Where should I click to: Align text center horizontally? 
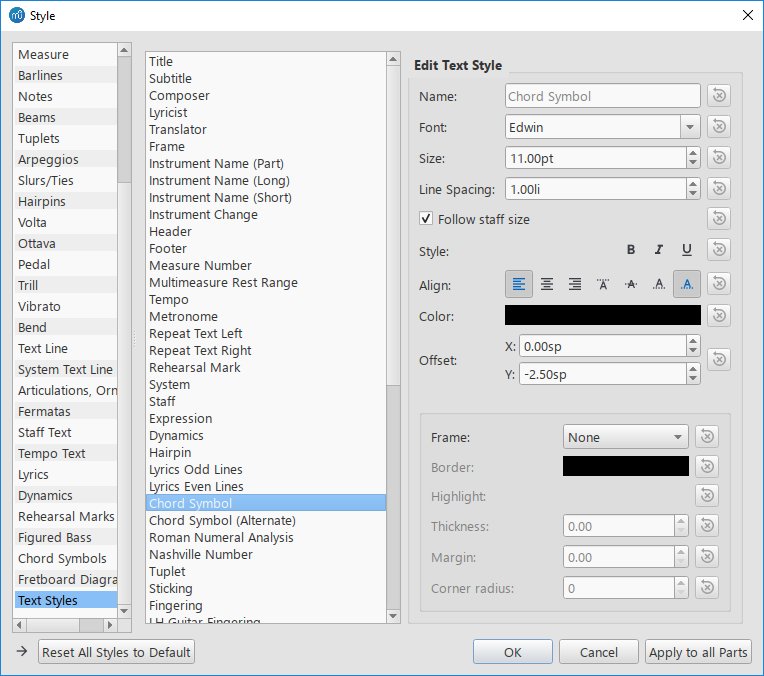(x=547, y=284)
